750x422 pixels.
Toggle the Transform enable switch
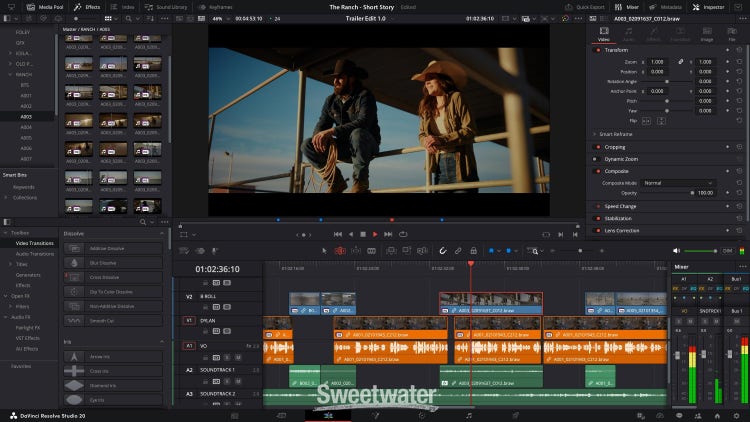(598, 49)
